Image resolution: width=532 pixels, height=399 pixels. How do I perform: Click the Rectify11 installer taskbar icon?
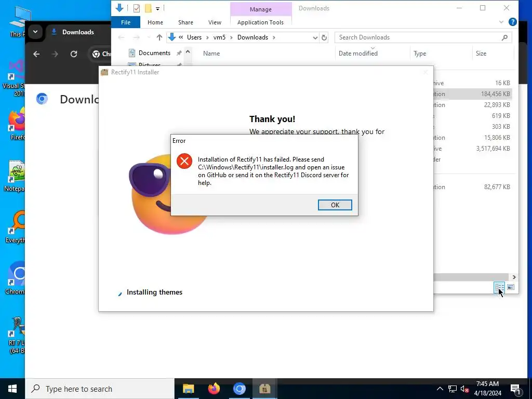coord(264,389)
